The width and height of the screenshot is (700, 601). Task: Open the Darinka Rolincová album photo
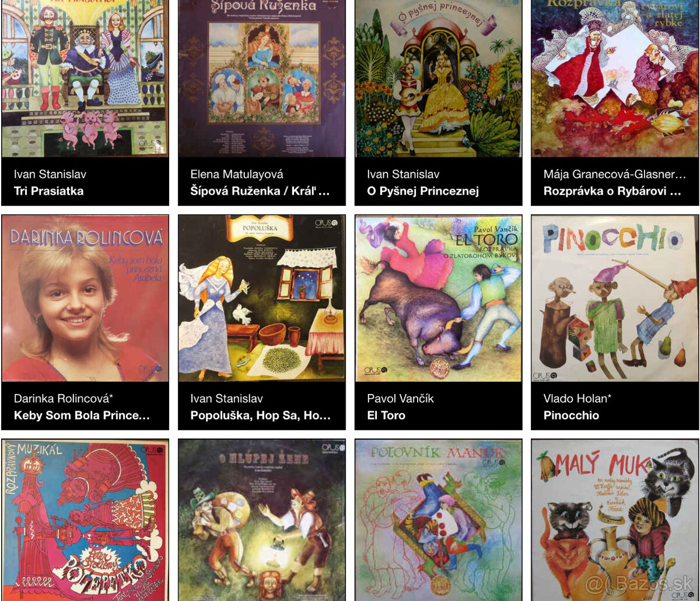tap(85, 298)
